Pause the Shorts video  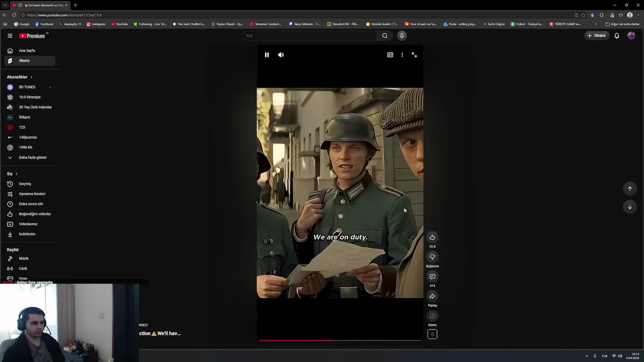click(267, 55)
